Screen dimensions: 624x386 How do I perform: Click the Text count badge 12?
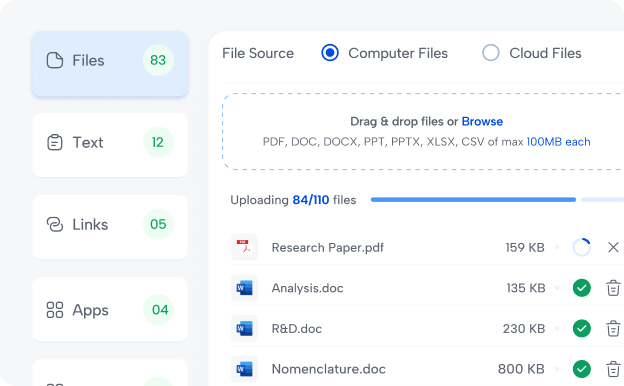click(x=158, y=142)
